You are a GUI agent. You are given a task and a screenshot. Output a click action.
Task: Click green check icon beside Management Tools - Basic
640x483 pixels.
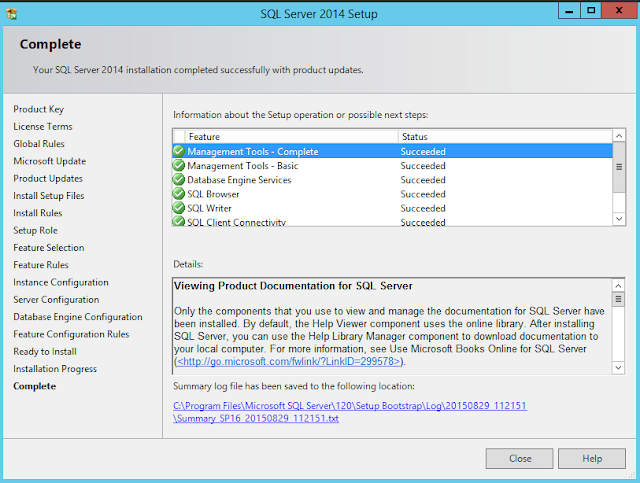click(x=179, y=165)
